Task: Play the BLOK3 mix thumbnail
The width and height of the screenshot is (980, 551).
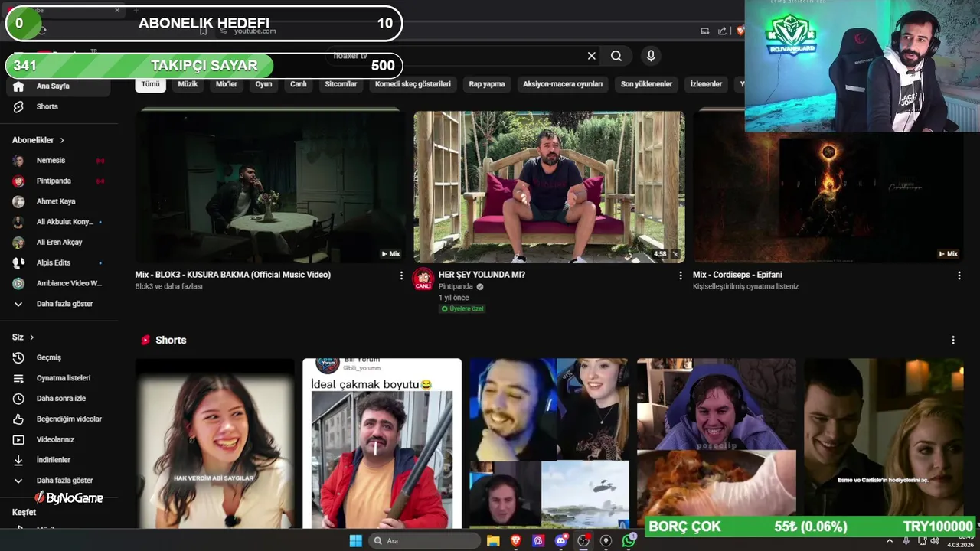Action: [x=270, y=187]
